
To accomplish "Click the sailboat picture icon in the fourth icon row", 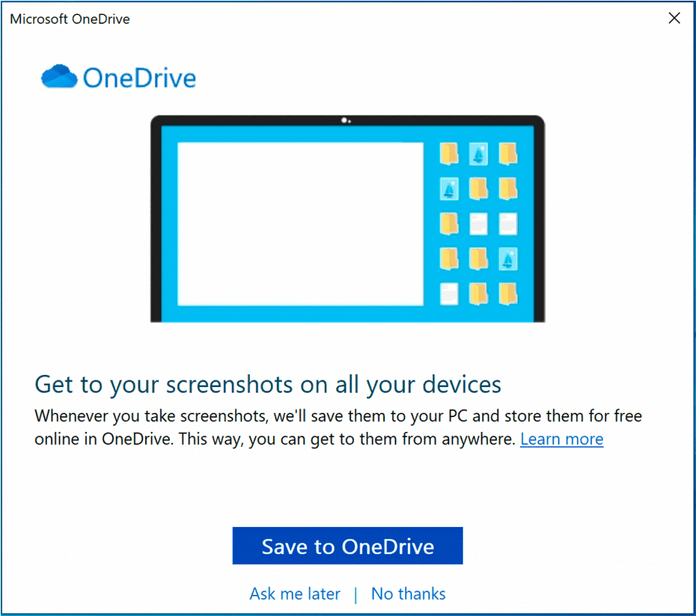I will point(508,259).
